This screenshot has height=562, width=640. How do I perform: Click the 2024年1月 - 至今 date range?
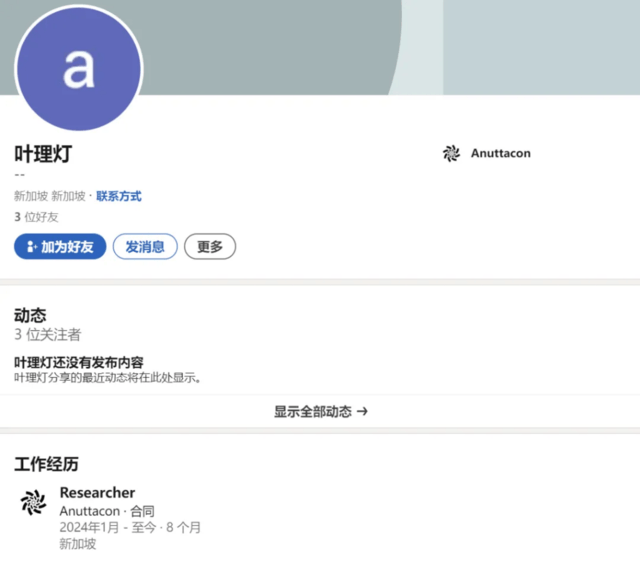tap(108, 527)
